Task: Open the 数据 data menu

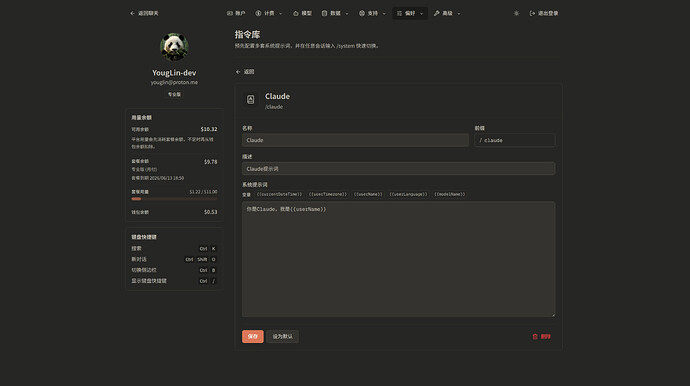Action: (x=331, y=13)
